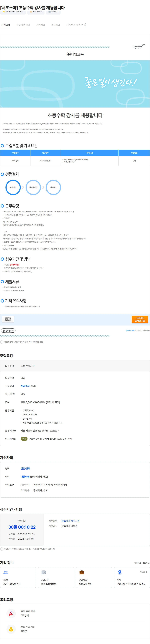The height and width of the screenshot is (644, 150).
Task: Click the 지도보기 link next to 근무지주소
Action: click(x=53, y=431)
